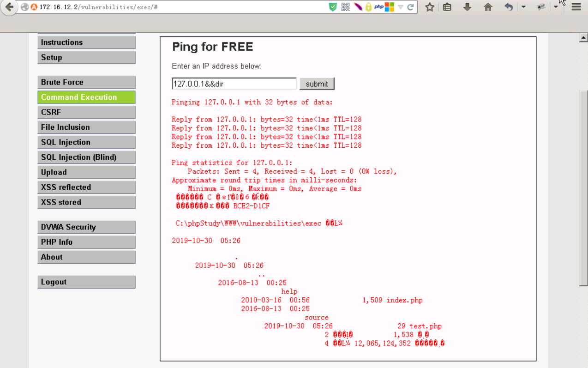Open the Setup menu item
The width and height of the screenshot is (588, 368).
[x=86, y=58]
